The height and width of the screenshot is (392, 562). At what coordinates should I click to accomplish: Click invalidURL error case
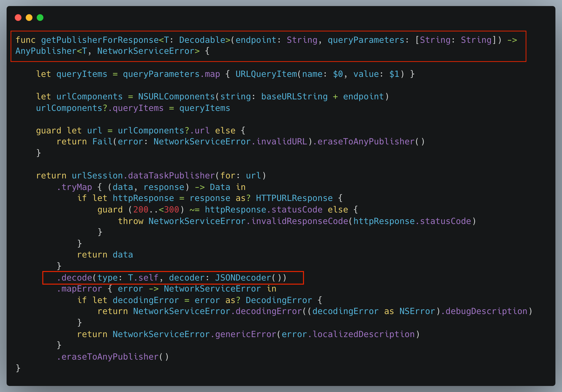(282, 142)
